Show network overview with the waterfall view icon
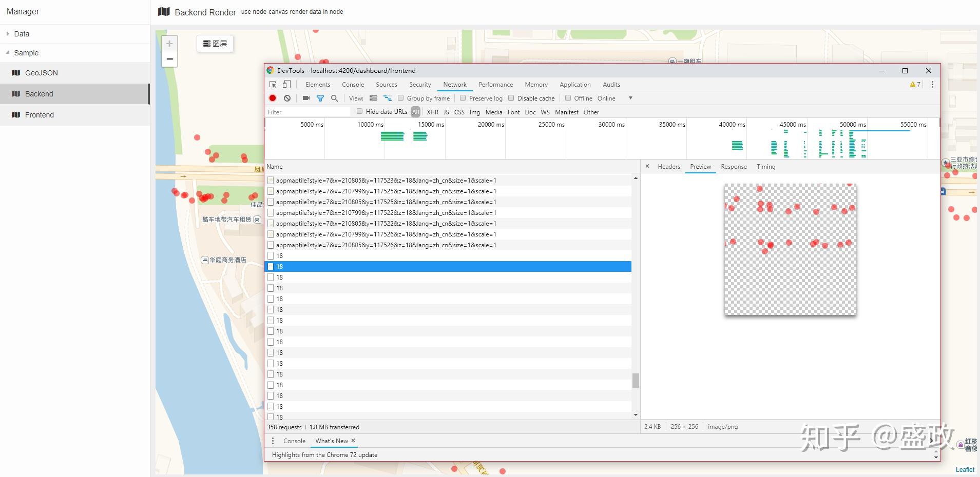This screenshot has width=980, height=477. (388, 98)
